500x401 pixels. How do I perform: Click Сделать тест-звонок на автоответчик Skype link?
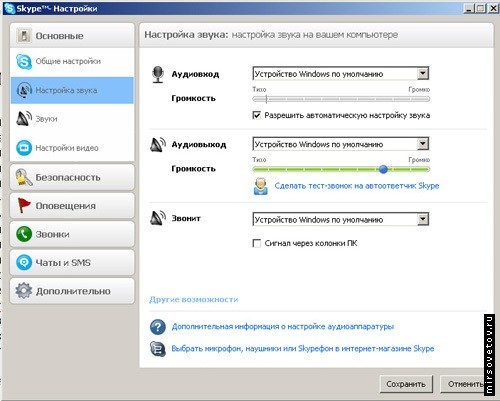tap(357, 186)
